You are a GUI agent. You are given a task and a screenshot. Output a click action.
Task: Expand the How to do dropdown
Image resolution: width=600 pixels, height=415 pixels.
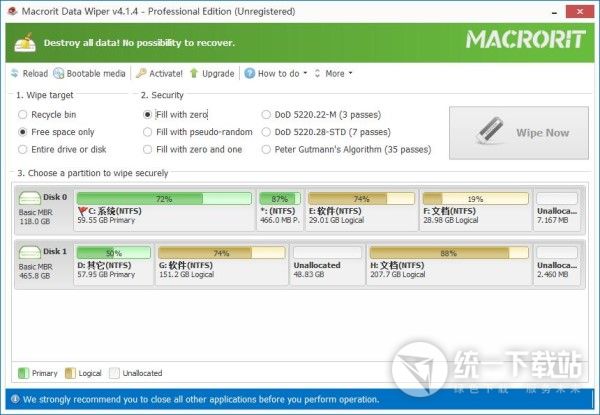point(278,73)
